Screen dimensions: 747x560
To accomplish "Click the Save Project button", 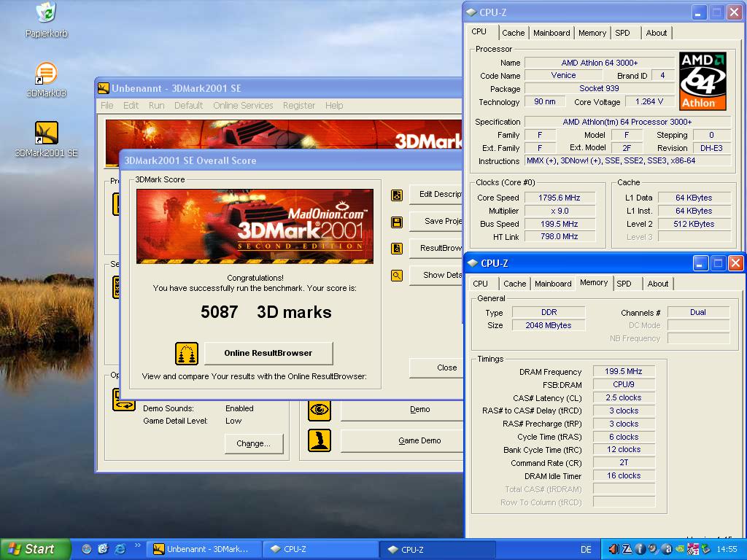I will click(x=436, y=222).
